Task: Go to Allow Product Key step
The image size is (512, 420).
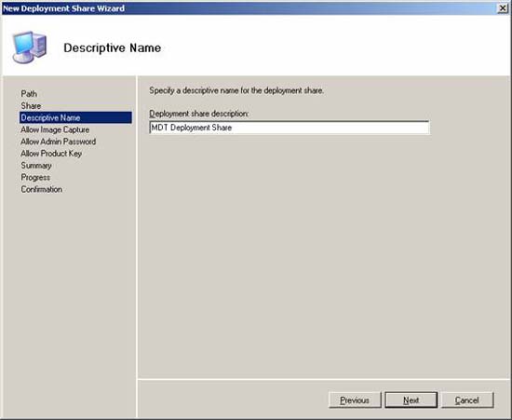Action: [x=51, y=154]
